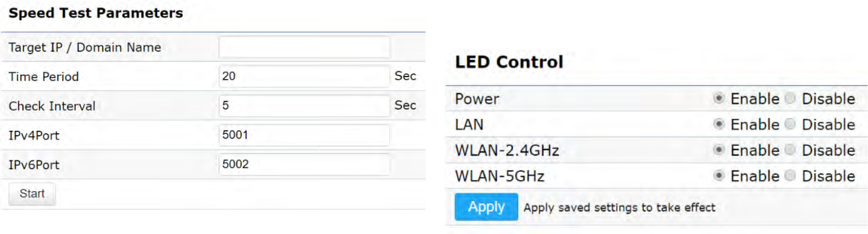
Task: Click the Target IP / Domain Name field
Action: (x=304, y=47)
